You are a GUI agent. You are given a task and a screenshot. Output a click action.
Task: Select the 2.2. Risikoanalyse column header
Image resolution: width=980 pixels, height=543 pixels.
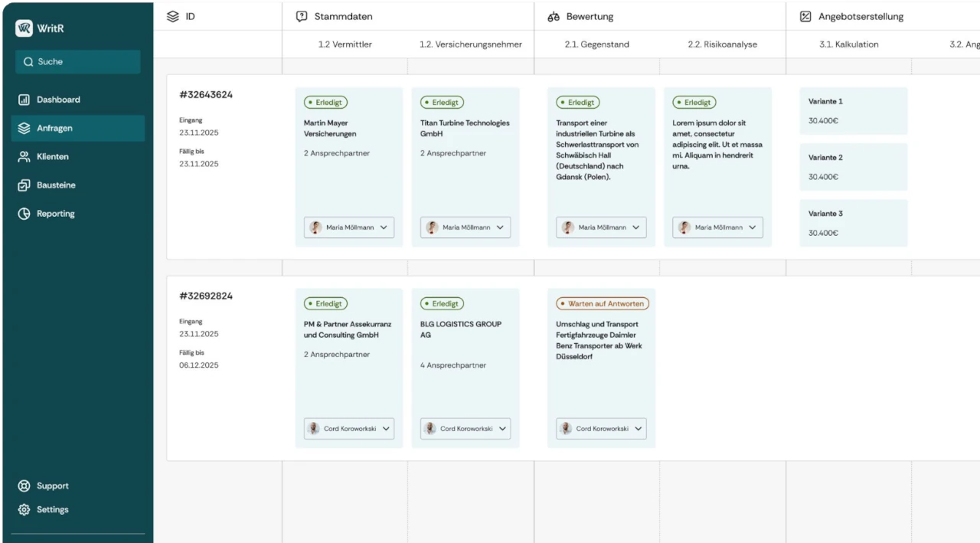(722, 44)
